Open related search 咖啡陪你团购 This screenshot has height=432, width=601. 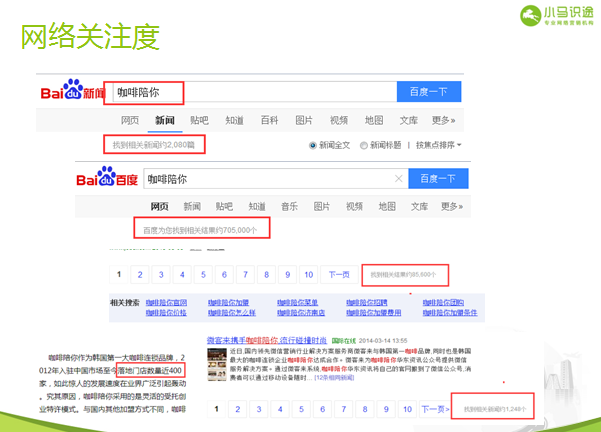[443, 302]
